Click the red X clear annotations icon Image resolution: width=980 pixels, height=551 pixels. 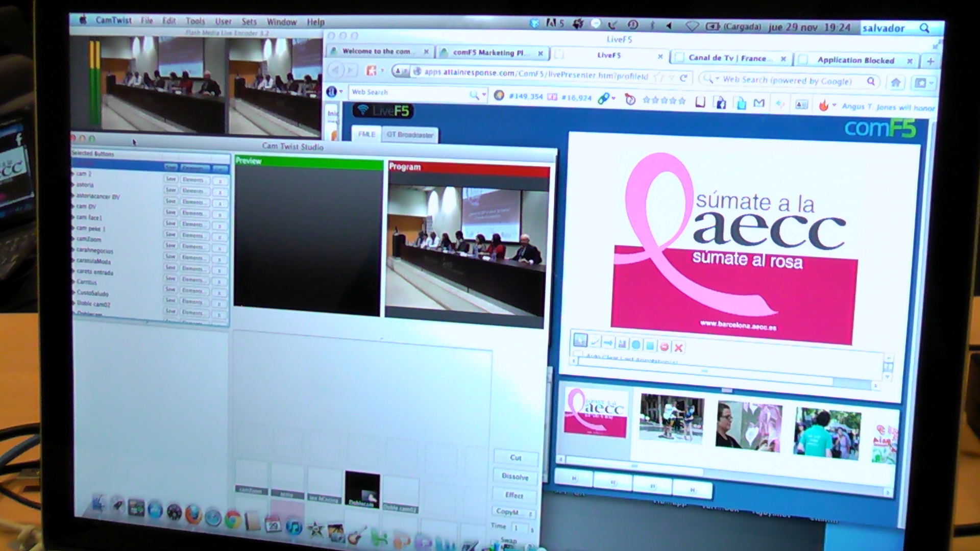coord(678,348)
